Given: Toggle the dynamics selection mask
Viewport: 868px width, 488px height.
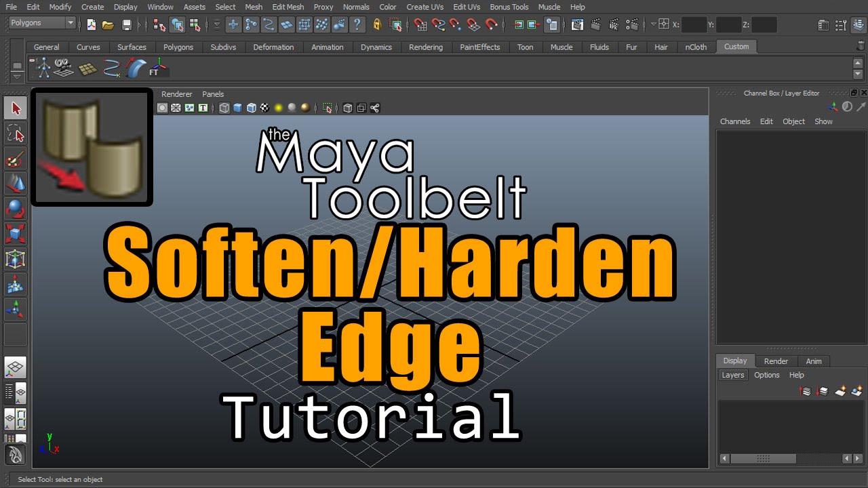Looking at the screenshot, I should [x=322, y=25].
